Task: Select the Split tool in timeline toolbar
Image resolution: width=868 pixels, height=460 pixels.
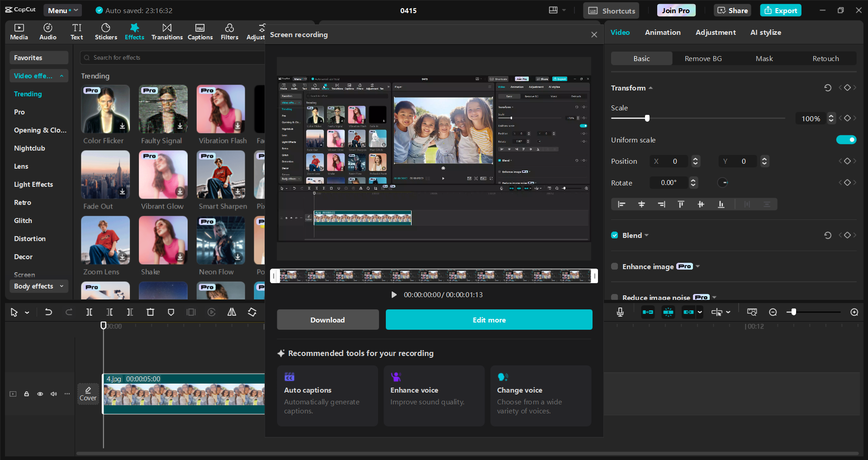Action: 89,312
